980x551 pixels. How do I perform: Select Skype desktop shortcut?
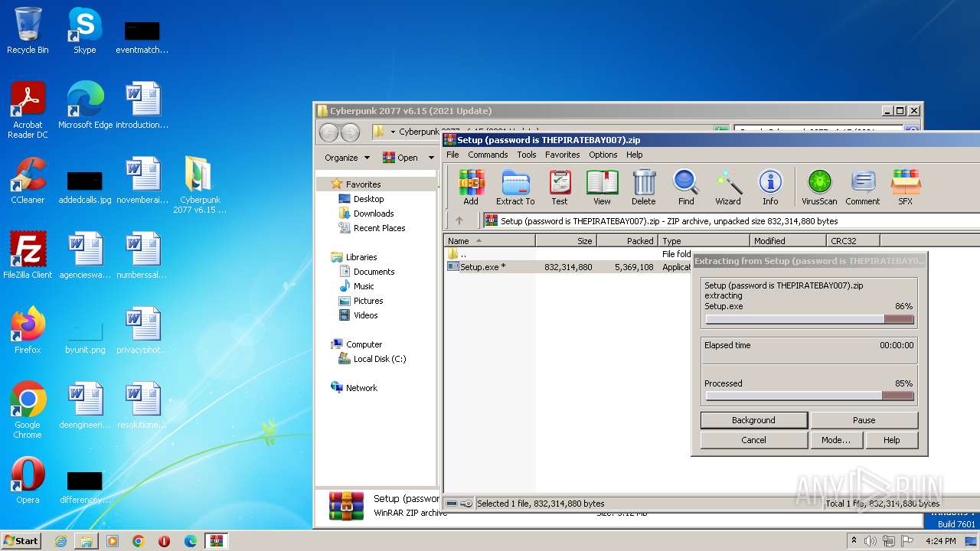[84, 31]
